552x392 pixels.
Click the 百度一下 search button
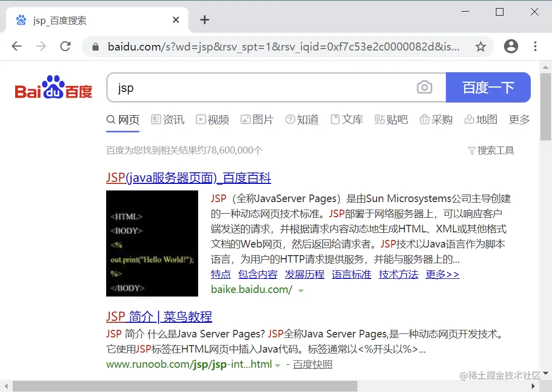click(488, 87)
